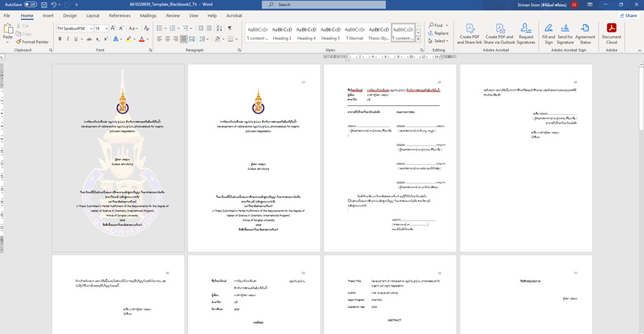644x334 pixels.
Task: Click the Show/Hide paragraph marks icon
Action: tap(230, 28)
